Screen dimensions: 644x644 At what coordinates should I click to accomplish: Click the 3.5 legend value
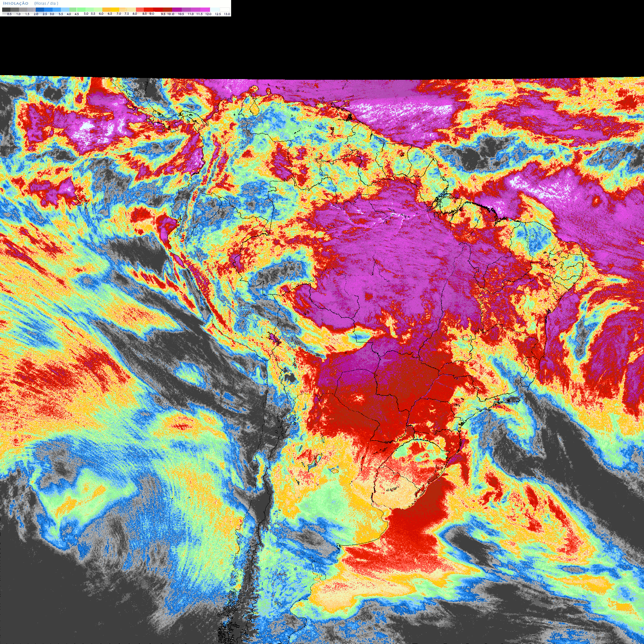(x=61, y=14)
